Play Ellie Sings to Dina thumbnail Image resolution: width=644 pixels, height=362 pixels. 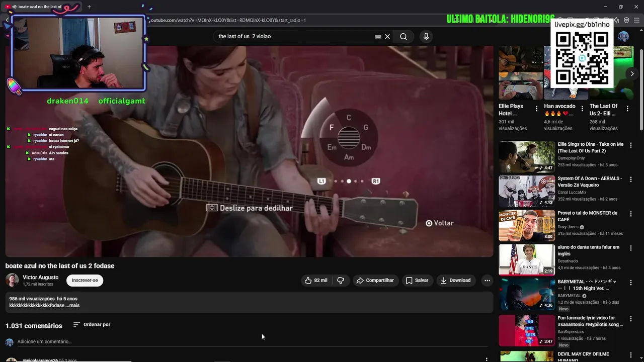527,157
